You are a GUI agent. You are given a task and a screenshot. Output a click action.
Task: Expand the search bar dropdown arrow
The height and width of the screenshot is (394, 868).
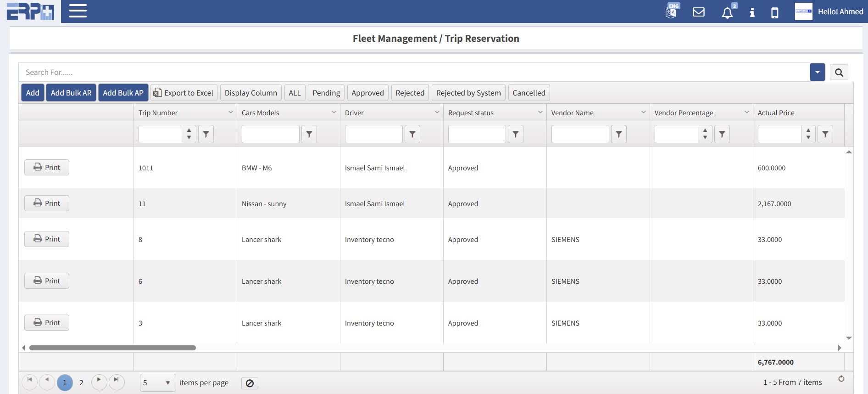tap(817, 72)
